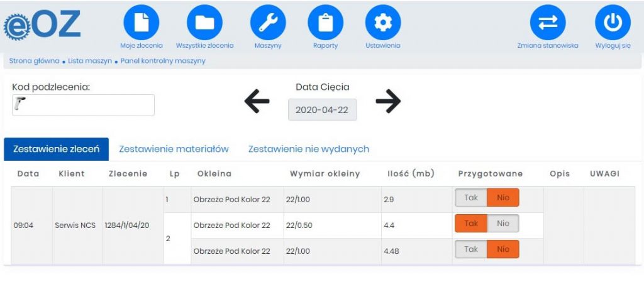644x287 pixels.
Task: Click Zmiana stanowiska swap icon
Action: coord(548,23)
